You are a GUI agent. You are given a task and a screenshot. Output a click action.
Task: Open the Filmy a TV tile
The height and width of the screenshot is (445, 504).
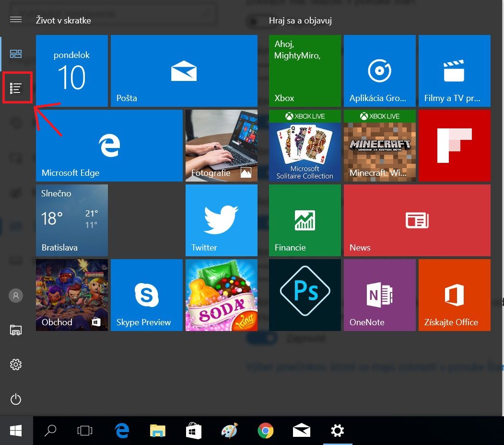click(x=455, y=70)
